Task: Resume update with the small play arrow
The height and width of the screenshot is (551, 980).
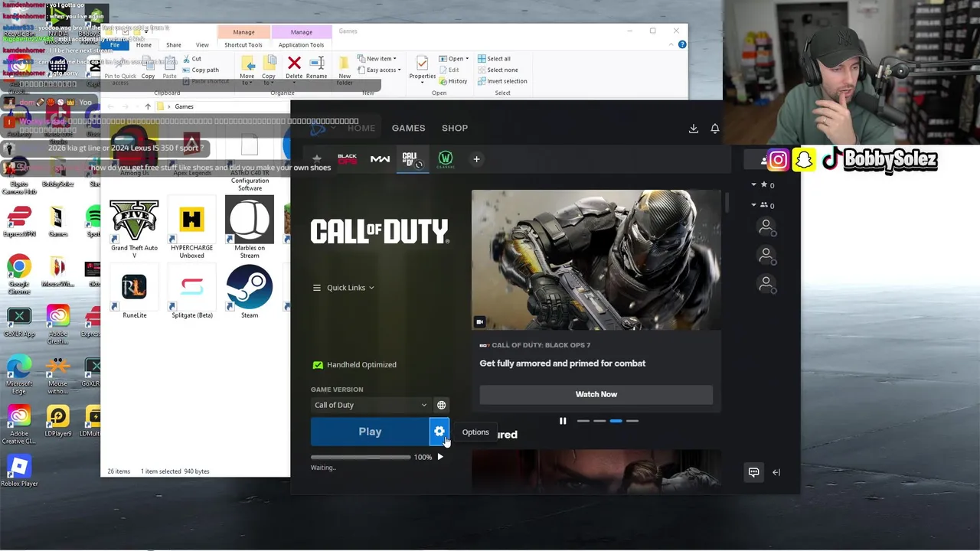Action: (440, 457)
